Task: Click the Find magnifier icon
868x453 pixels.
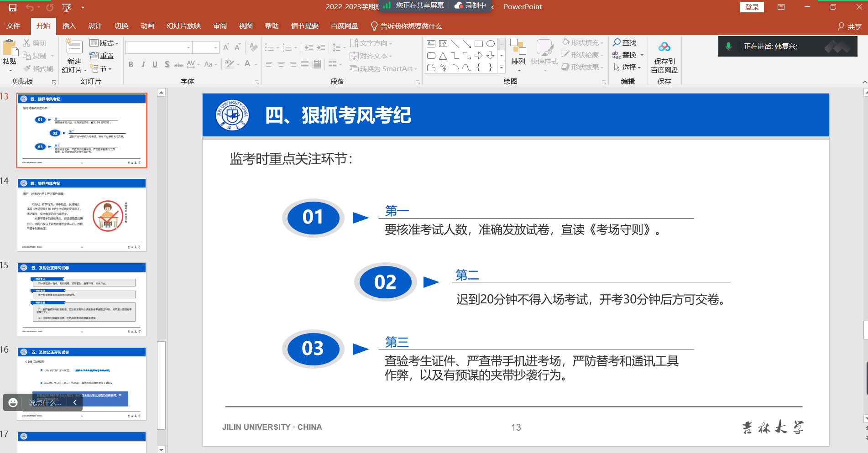Action: pos(617,42)
